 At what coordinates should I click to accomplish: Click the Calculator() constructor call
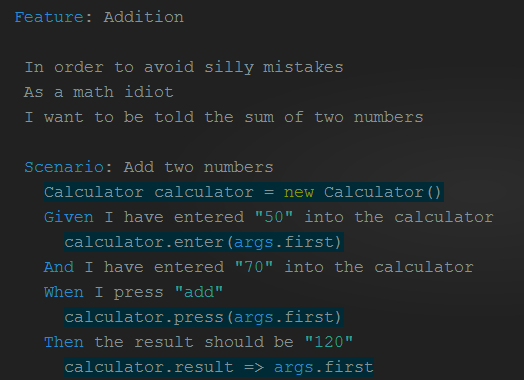coord(383,192)
